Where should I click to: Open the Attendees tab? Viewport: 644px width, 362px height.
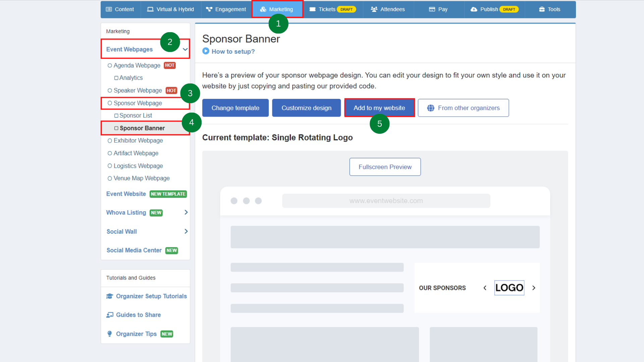(388, 9)
